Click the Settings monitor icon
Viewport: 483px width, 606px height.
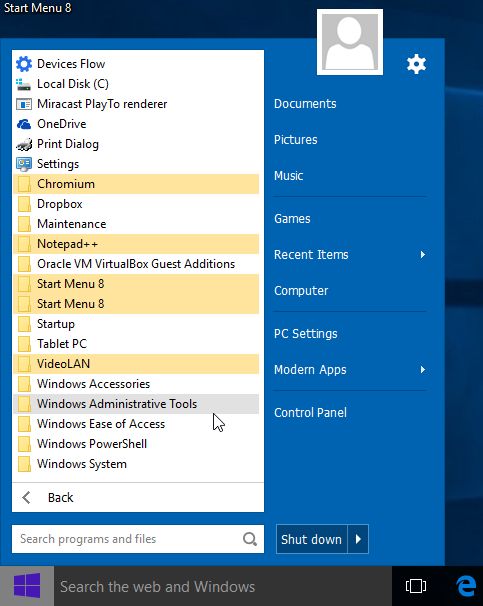tap(24, 164)
